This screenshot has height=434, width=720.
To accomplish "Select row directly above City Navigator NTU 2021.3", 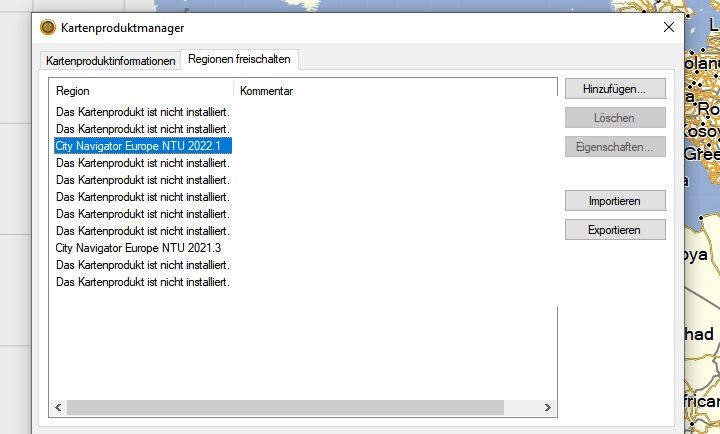I will click(143, 231).
